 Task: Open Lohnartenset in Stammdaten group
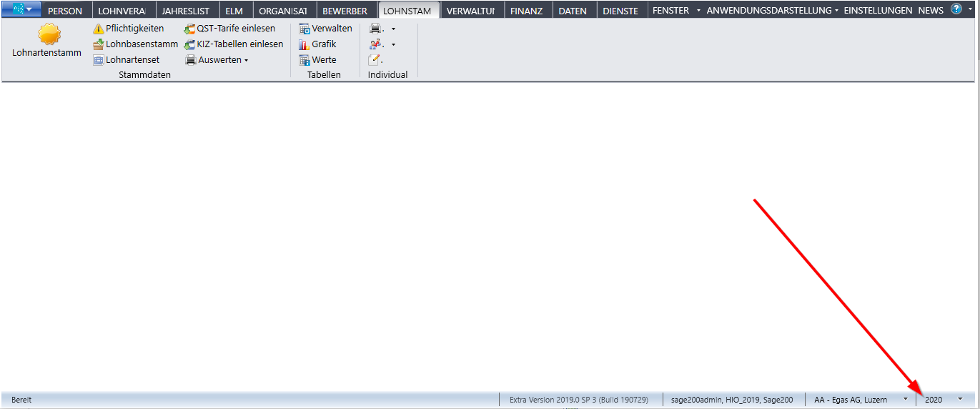point(127,60)
